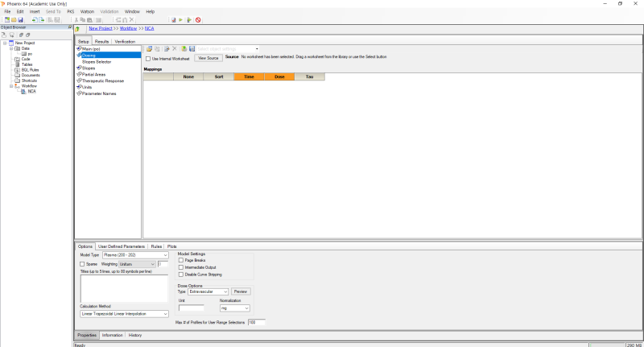
Task: Tick Disable Curve Stripping checkbox
Action: pos(180,275)
